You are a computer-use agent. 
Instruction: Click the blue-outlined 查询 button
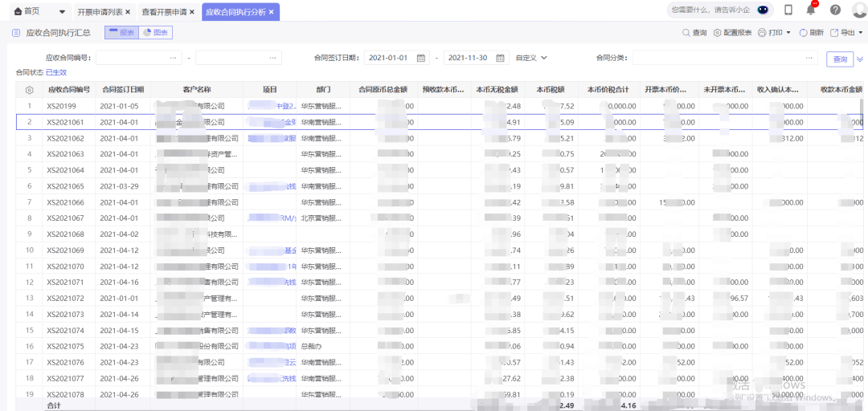pyautogui.click(x=840, y=59)
